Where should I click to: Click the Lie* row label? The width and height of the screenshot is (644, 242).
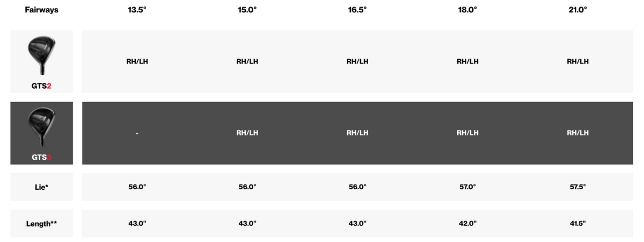(41, 187)
